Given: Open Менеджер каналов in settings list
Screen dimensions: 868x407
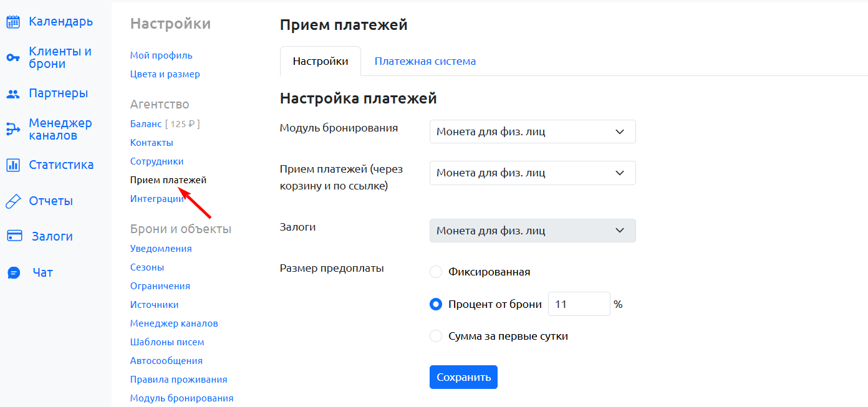Looking at the screenshot, I should pyautogui.click(x=174, y=323).
